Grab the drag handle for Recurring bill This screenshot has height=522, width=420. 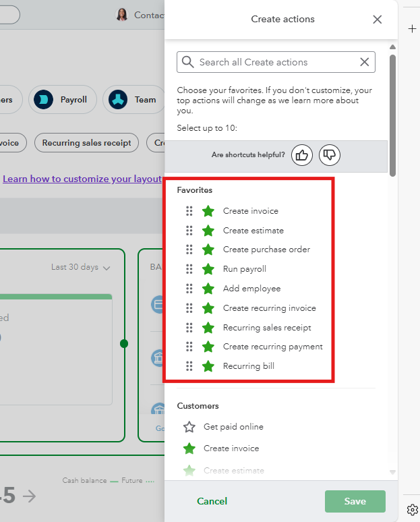(189, 366)
